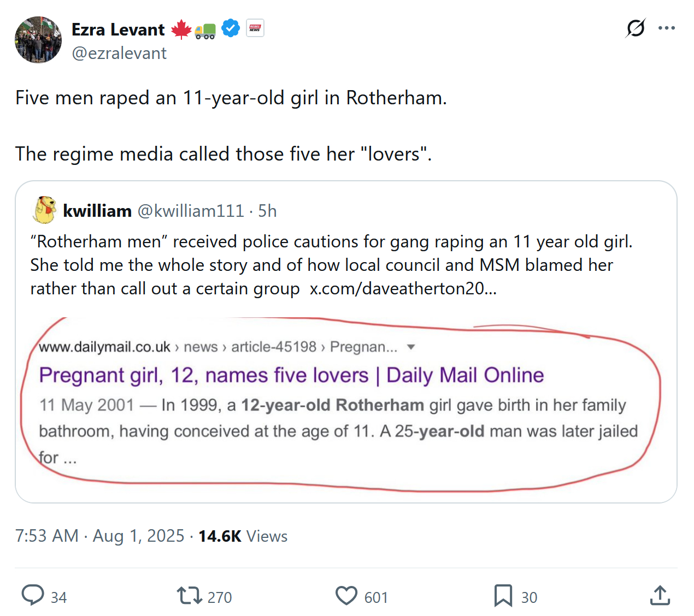Click the Grok slash icon

tap(636, 28)
